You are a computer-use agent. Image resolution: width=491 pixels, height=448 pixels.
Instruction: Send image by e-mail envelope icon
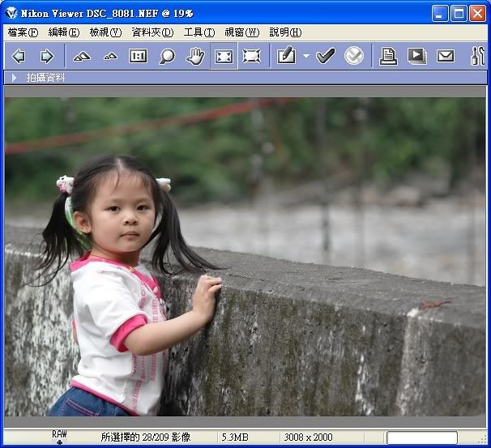point(446,57)
